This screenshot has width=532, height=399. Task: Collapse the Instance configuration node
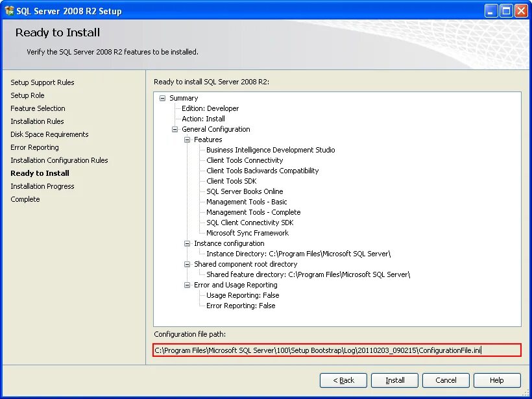tap(187, 243)
